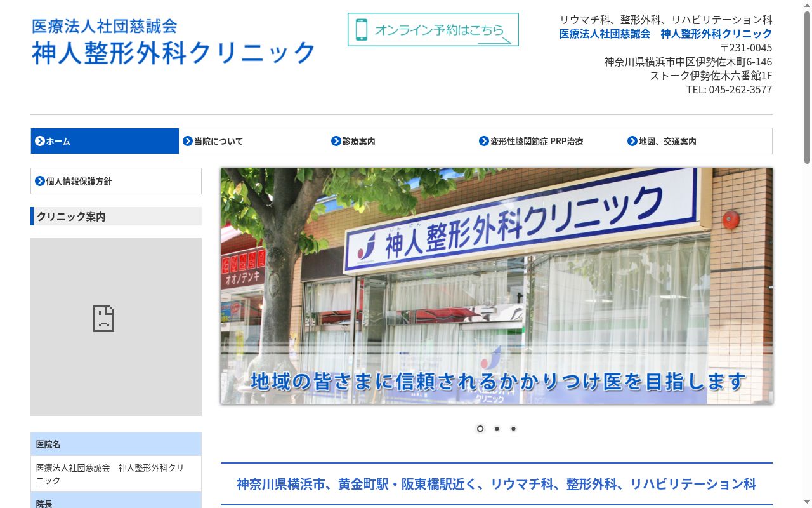Image resolution: width=812 pixels, height=508 pixels.
Task: Click the smartphone icon in online reservation banner
Action: coord(362,30)
